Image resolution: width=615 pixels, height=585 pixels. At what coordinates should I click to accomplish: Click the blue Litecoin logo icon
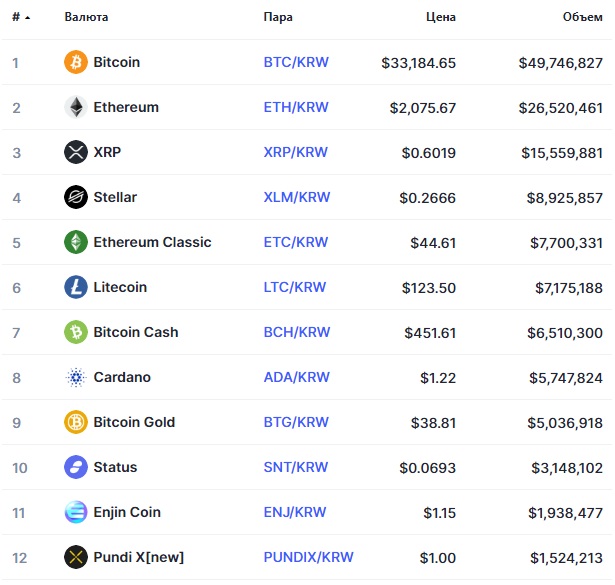[x=76, y=287]
